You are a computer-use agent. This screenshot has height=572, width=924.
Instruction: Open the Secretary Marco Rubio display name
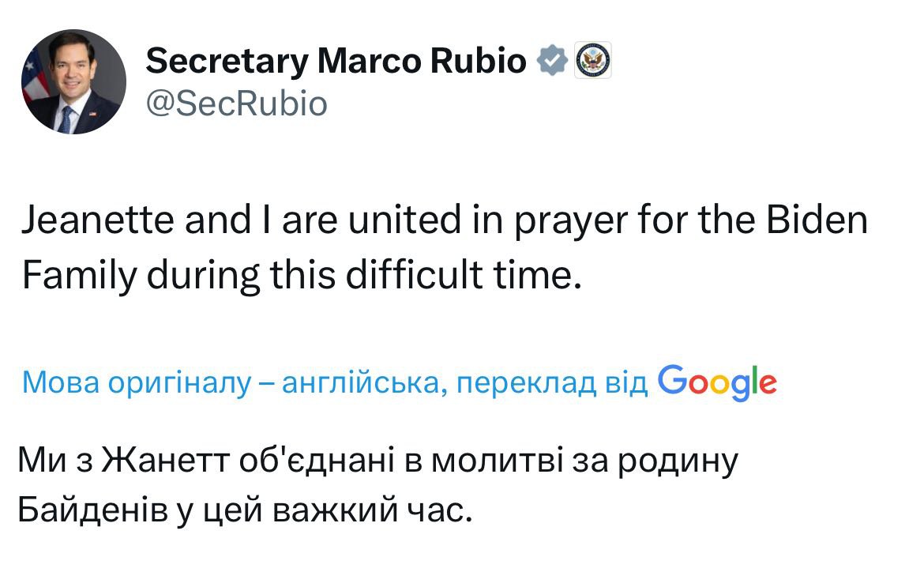tap(336, 61)
